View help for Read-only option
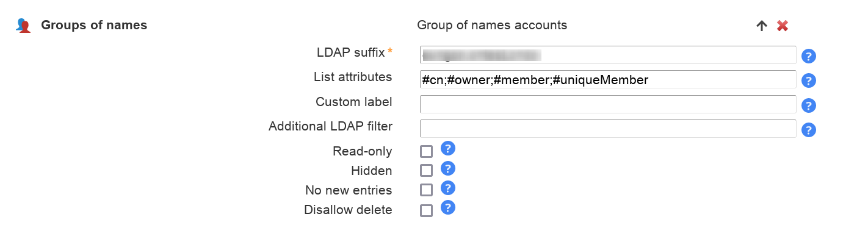Viewport: 868px width, 239px height. (448, 149)
